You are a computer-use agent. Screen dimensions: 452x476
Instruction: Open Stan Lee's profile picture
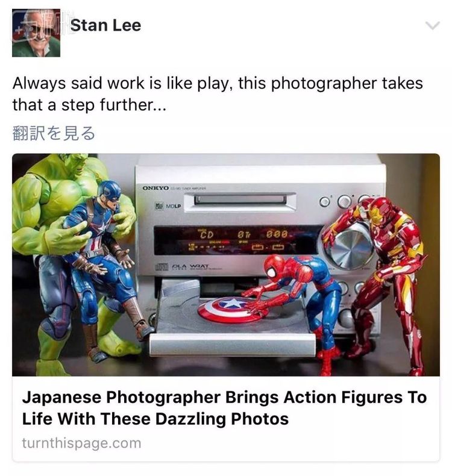[36, 33]
